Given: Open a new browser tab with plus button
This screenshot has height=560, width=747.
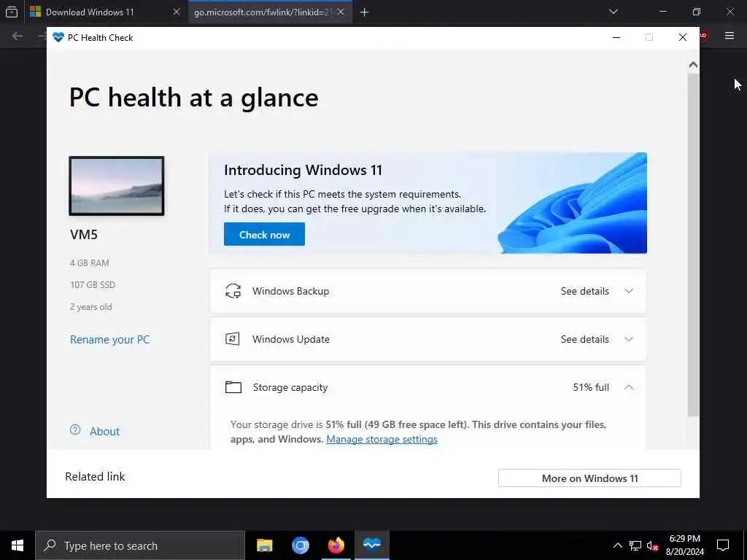Looking at the screenshot, I should click(365, 12).
